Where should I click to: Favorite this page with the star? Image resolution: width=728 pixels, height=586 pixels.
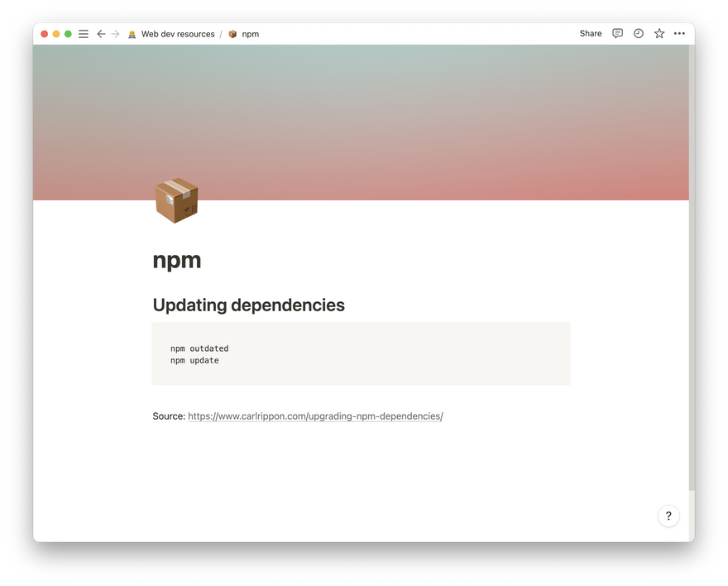(659, 34)
